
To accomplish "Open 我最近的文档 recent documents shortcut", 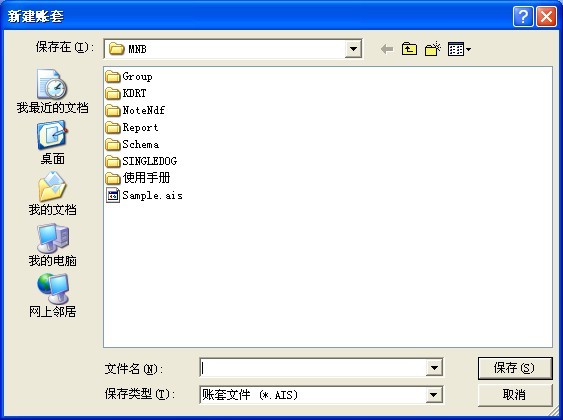I will point(52,91).
